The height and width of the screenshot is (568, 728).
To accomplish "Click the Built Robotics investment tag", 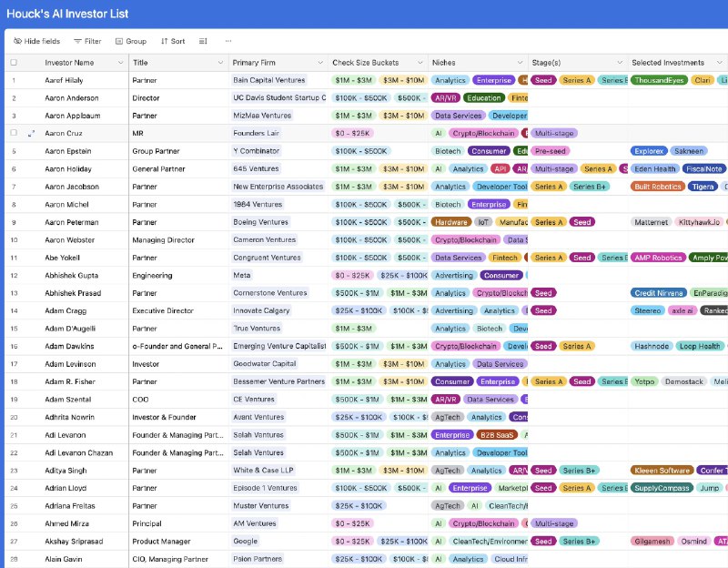I will tap(658, 187).
